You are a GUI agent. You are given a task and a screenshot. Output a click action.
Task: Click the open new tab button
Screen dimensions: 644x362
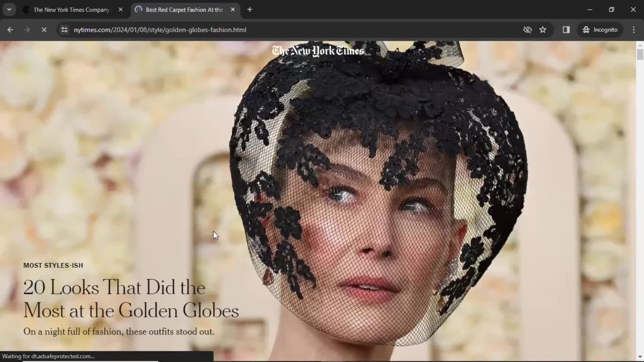[250, 10]
